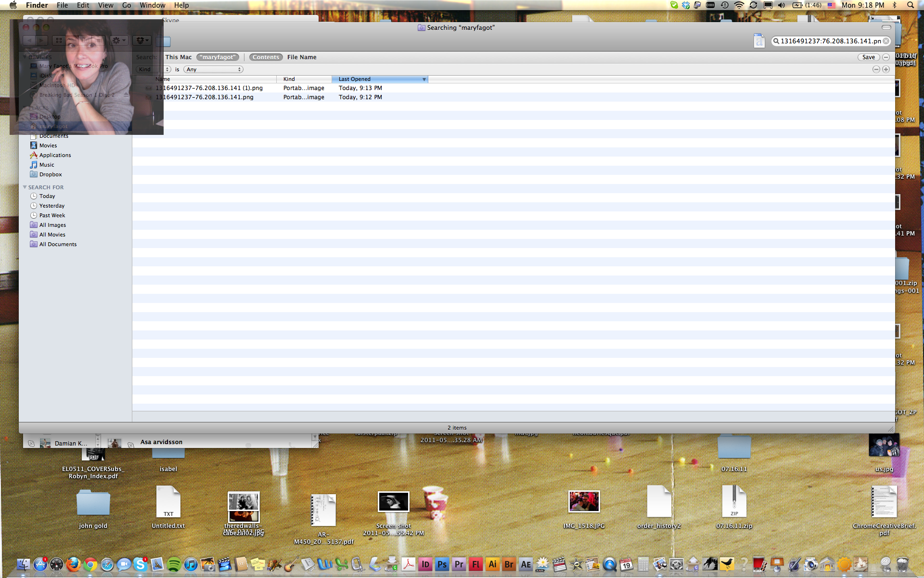Click the Dropbox menu bar icon
Image resolution: width=924 pixels, height=578 pixels.
pos(686,5)
